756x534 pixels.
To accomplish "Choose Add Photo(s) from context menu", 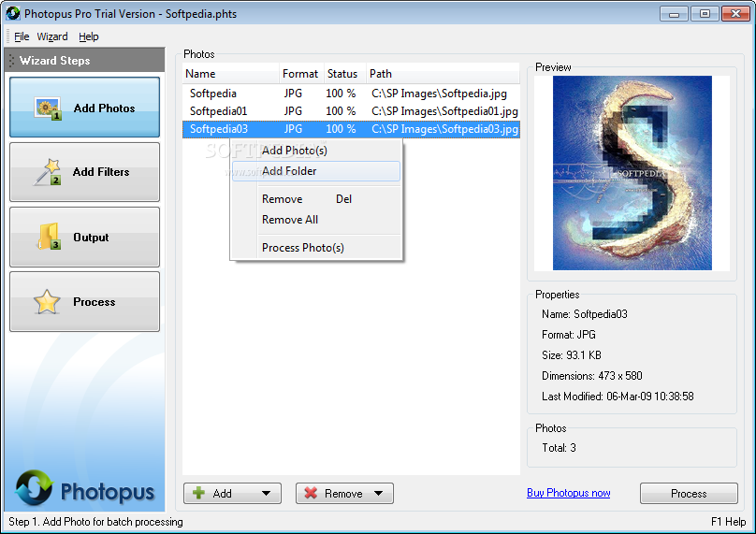I will 316,151.
